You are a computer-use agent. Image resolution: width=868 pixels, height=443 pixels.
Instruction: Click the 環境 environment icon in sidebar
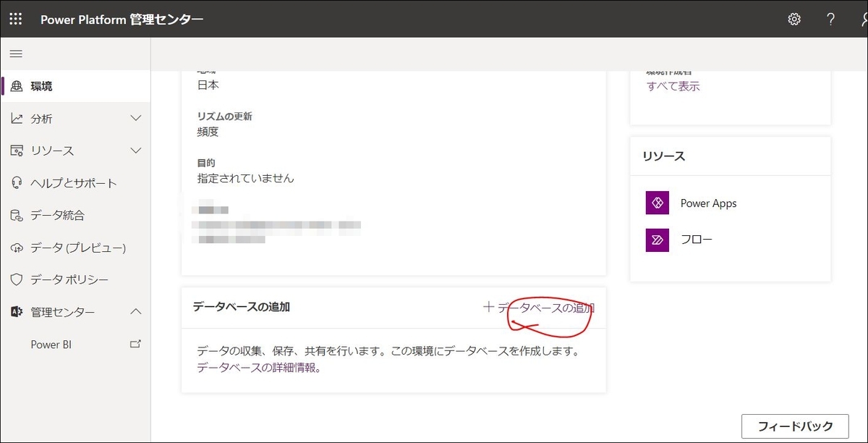[17, 86]
